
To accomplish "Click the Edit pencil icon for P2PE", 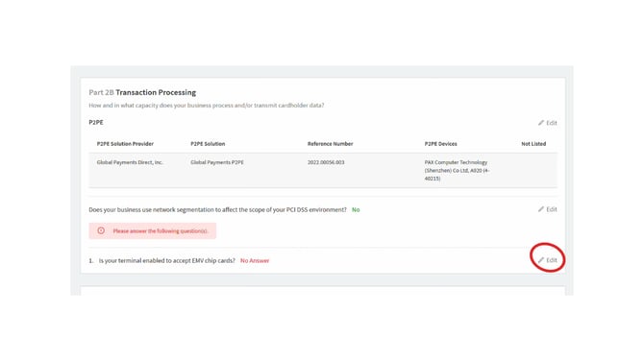I will (x=541, y=123).
